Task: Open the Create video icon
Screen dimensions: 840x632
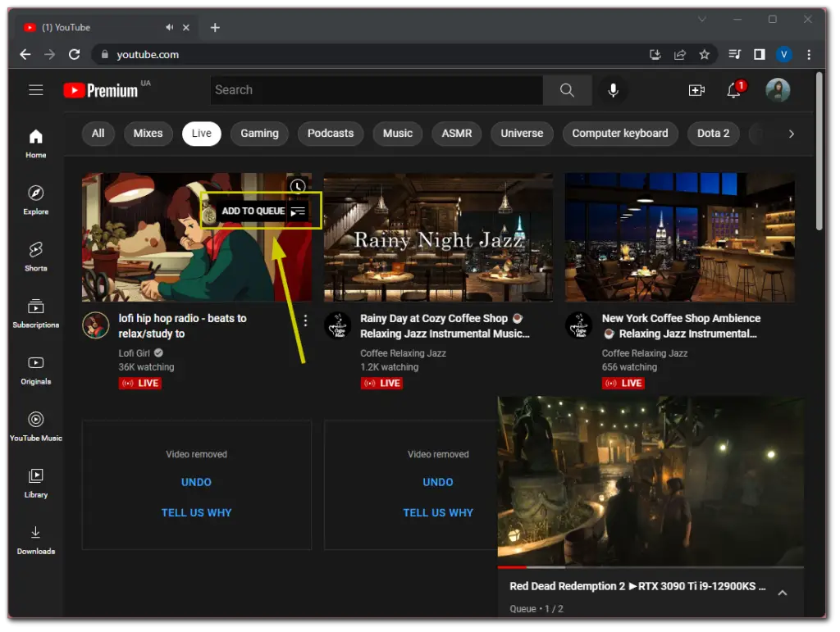Action: coord(696,91)
